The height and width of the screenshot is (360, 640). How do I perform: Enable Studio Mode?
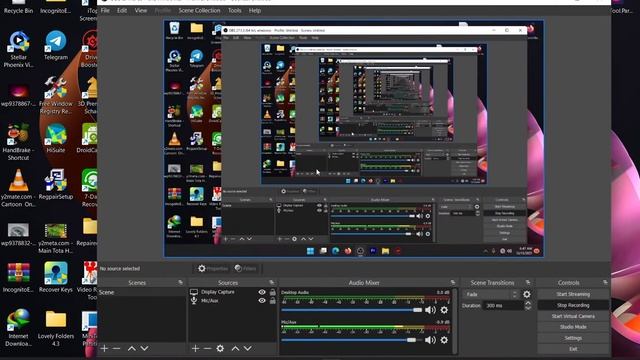tap(573, 327)
